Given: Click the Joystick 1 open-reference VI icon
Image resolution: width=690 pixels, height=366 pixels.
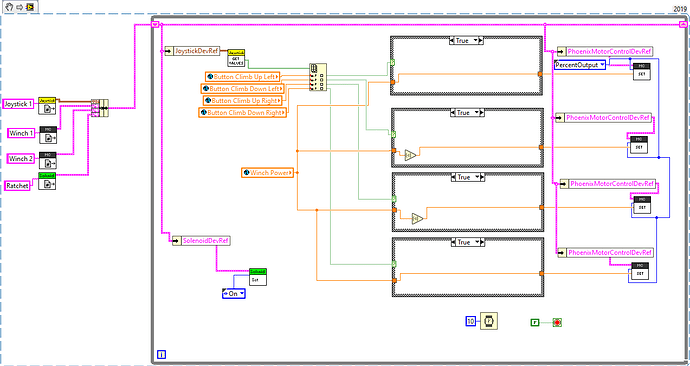Looking at the screenshot, I should tap(47, 106).
